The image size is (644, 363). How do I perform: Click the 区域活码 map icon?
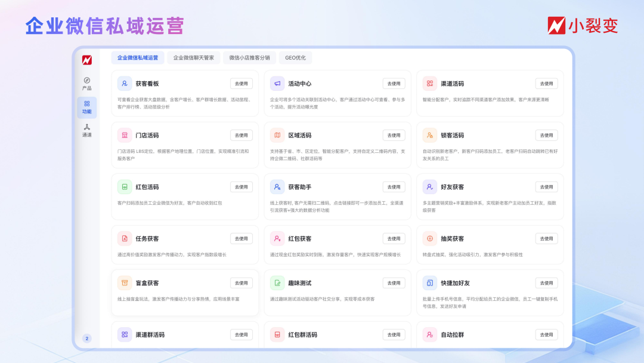[277, 135]
